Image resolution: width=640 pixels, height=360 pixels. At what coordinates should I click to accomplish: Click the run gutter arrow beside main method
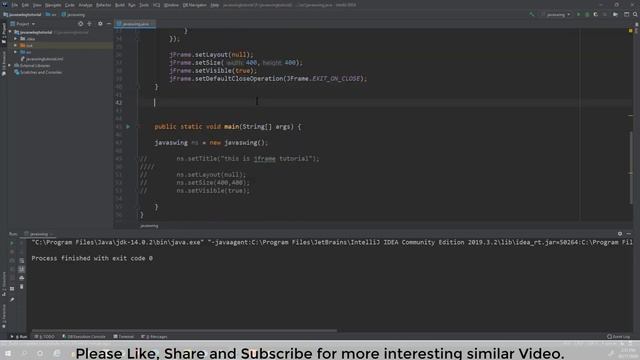click(x=128, y=127)
